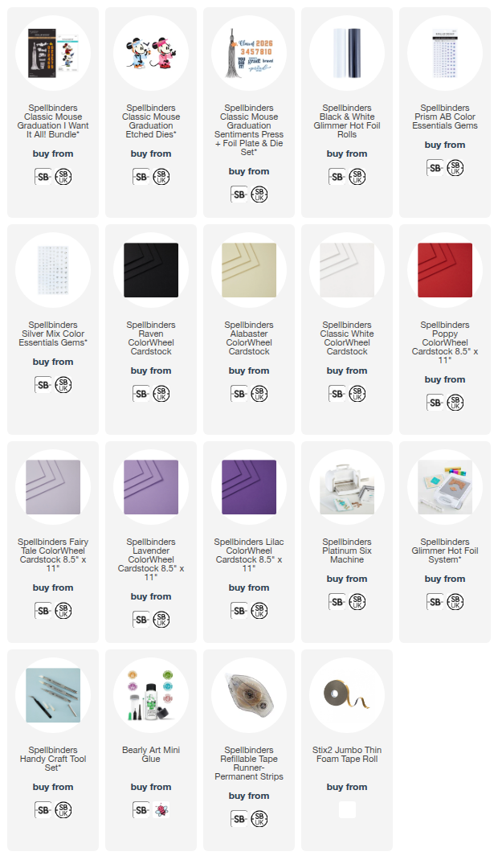Image resolution: width=498 pixels, height=868 pixels.
Task: Click SB UK icon under Platinum Six Machine
Action: pos(357,602)
